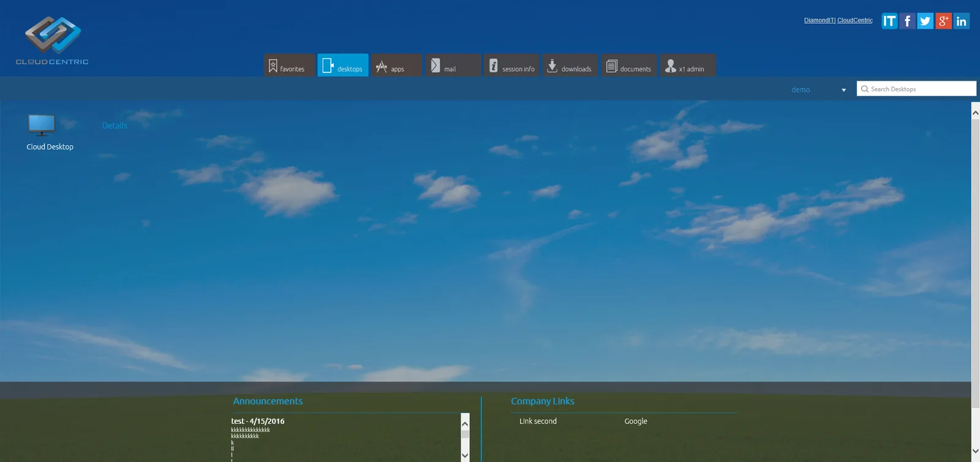Click the Search Desktops input field
This screenshot has height=462, width=980.
(916, 89)
